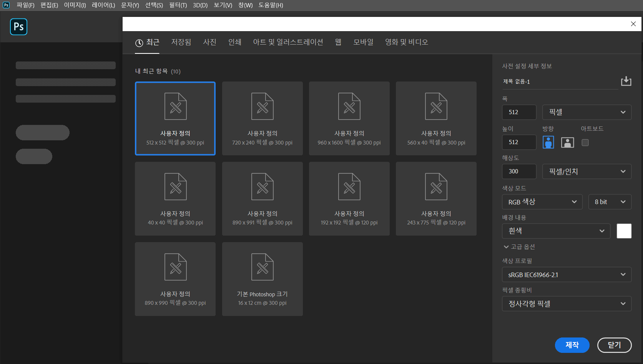Open the 편집(E) menu

49,5
